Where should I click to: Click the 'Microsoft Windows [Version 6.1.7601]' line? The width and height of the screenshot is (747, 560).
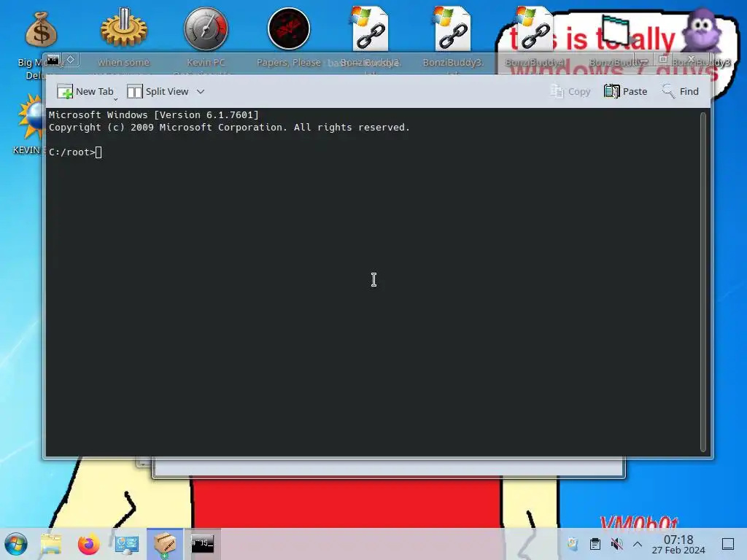tap(153, 114)
